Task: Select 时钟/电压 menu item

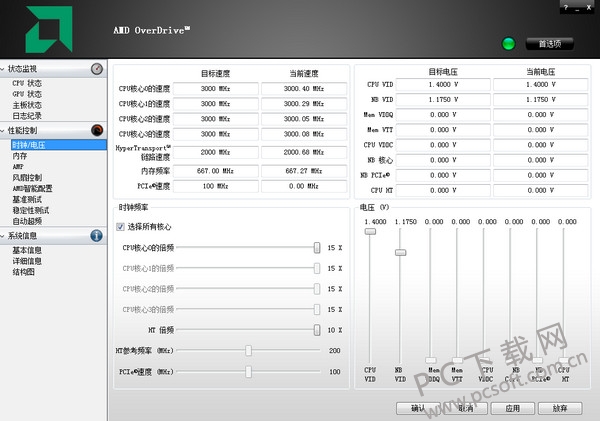Action: pyautogui.click(x=59, y=145)
